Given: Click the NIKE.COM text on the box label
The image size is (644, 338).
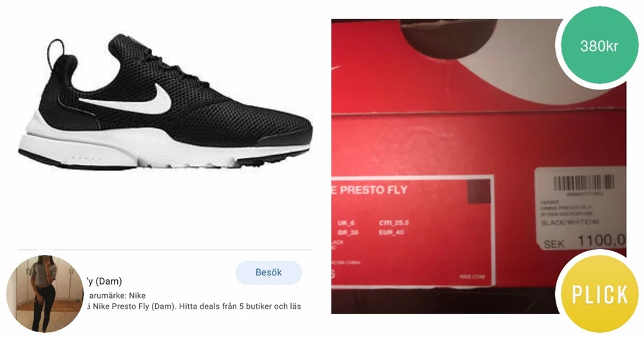Looking at the screenshot, I should pos(472,277).
